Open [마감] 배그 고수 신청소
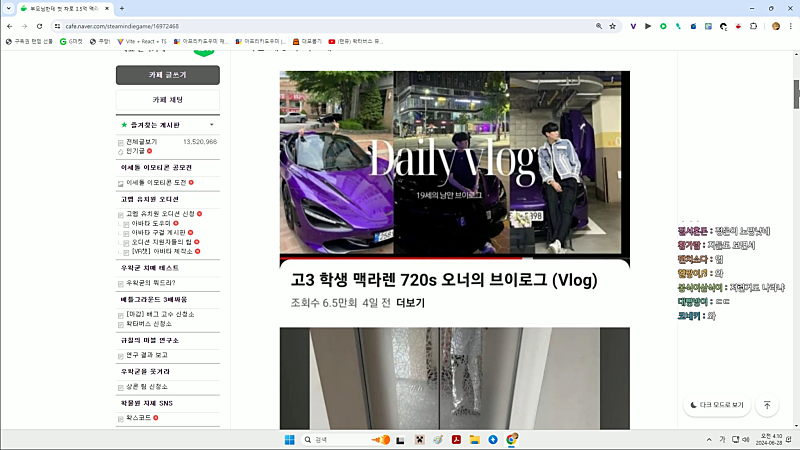The height and width of the screenshot is (450, 800). point(160,314)
